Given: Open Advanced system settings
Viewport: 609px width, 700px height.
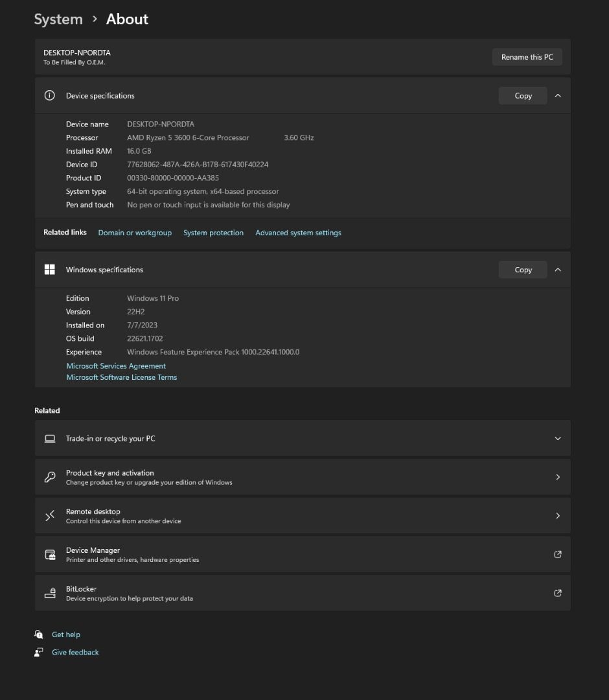Looking at the screenshot, I should (x=298, y=232).
